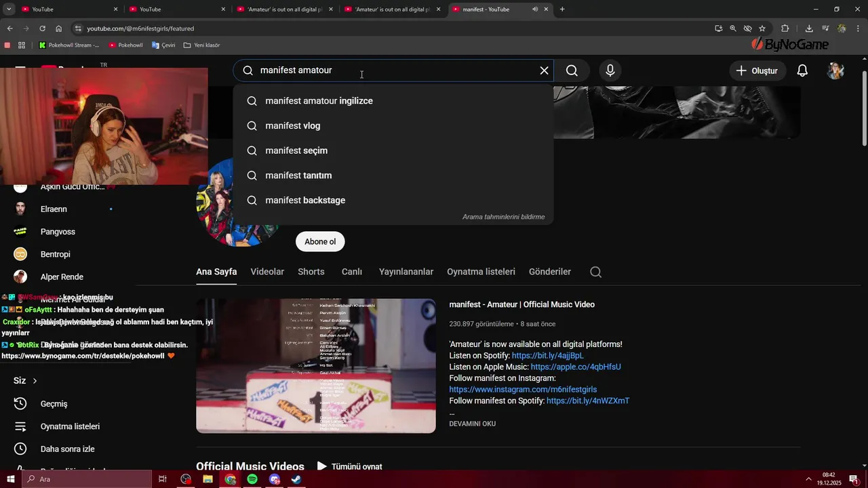The height and width of the screenshot is (488, 868).
Task: Expand description with DEVAMINI OKU
Action: 472,424
